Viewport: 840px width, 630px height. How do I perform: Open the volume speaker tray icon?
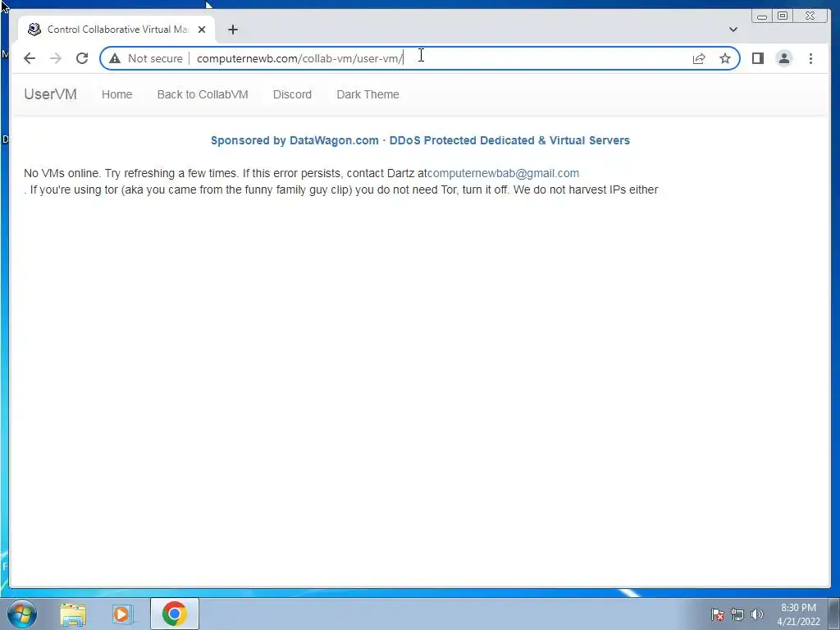(x=756, y=614)
